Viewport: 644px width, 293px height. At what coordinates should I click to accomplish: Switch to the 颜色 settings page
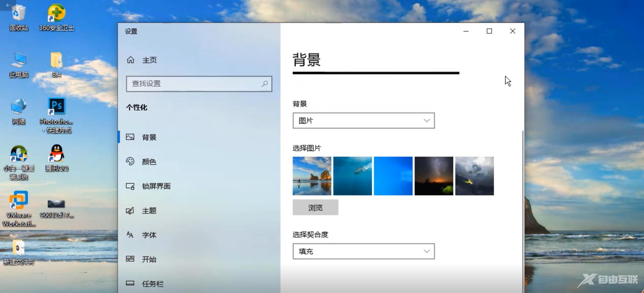click(199, 161)
